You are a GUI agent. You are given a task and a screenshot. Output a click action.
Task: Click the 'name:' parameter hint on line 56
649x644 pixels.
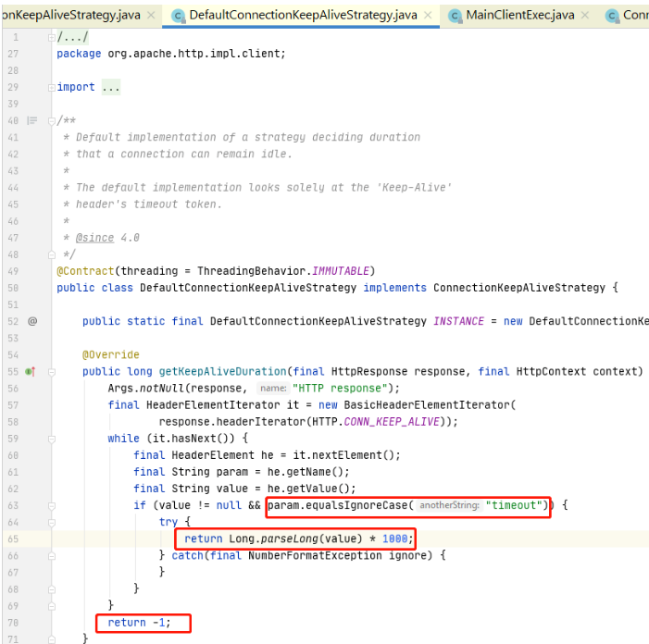pyautogui.click(x=273, y=389)
